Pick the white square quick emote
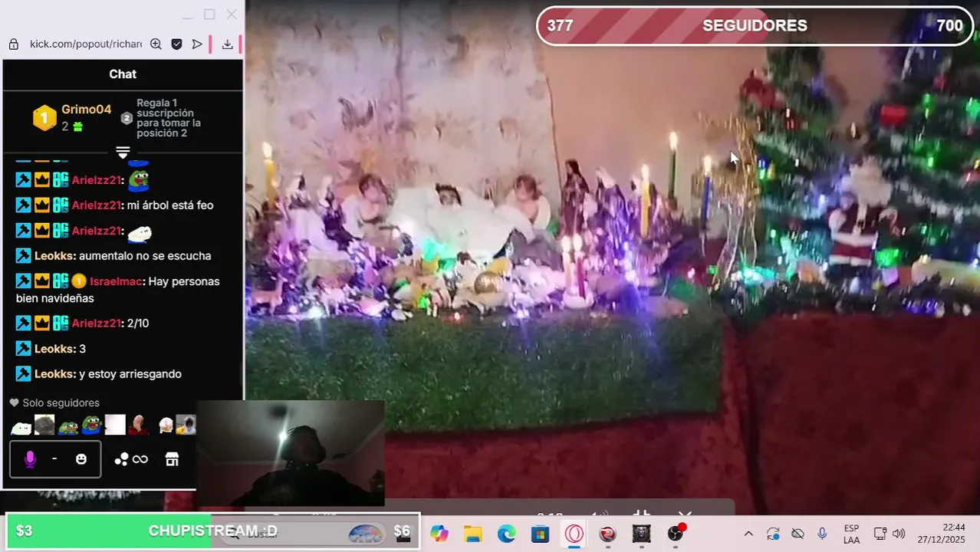 click(x=115, y=426)
